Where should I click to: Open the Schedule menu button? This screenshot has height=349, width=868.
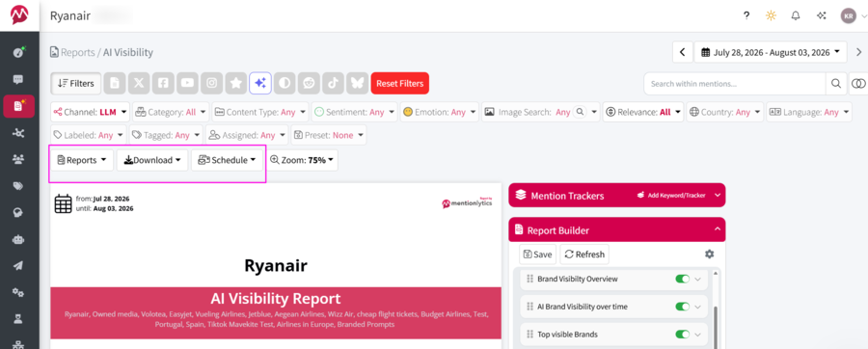[227, 160]
